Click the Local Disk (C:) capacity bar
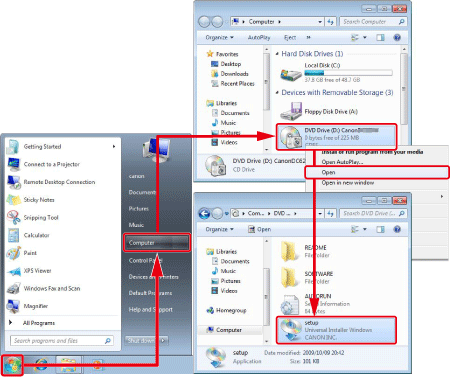 tap(348, 73)
